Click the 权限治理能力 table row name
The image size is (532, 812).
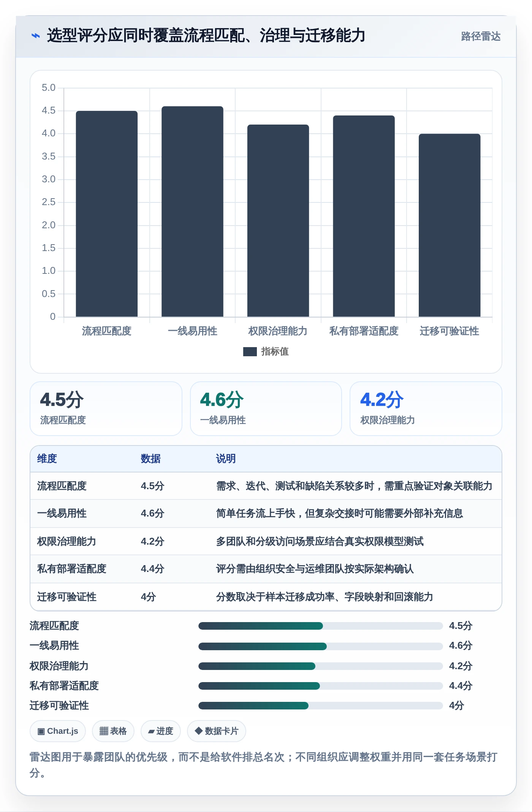coord(66,542)
